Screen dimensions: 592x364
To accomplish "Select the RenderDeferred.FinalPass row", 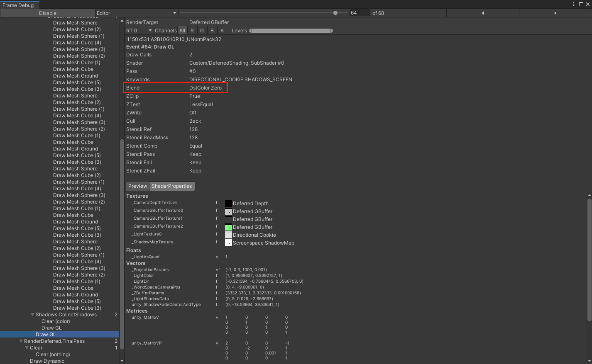I will click(59, 341).
